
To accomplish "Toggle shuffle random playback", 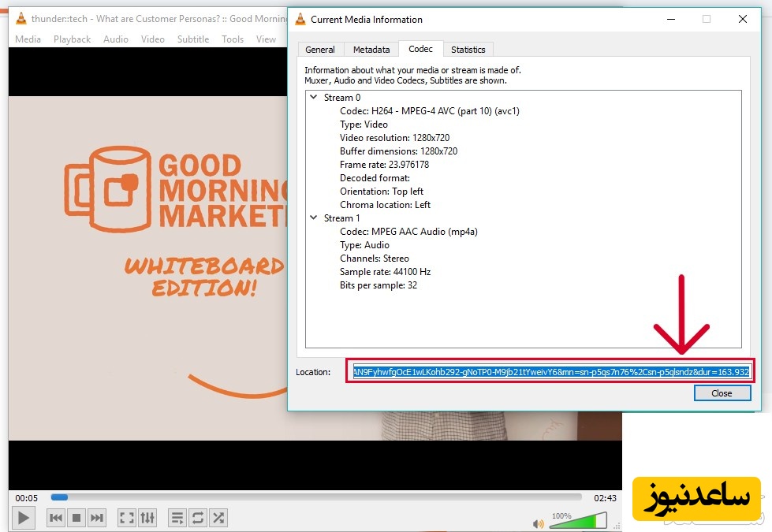I will 218,518.
